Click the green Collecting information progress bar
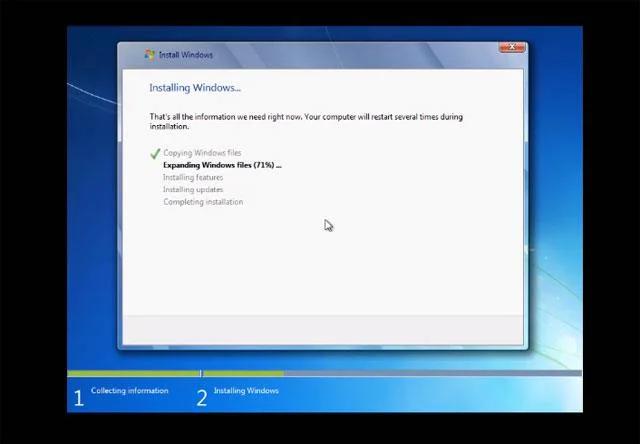The image size is (640, 444). click(x=133, y=373)
